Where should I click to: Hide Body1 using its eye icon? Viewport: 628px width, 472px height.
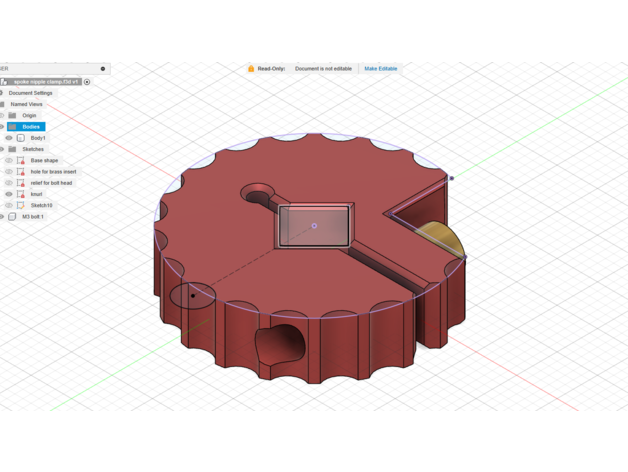click(x=9, y=138)
